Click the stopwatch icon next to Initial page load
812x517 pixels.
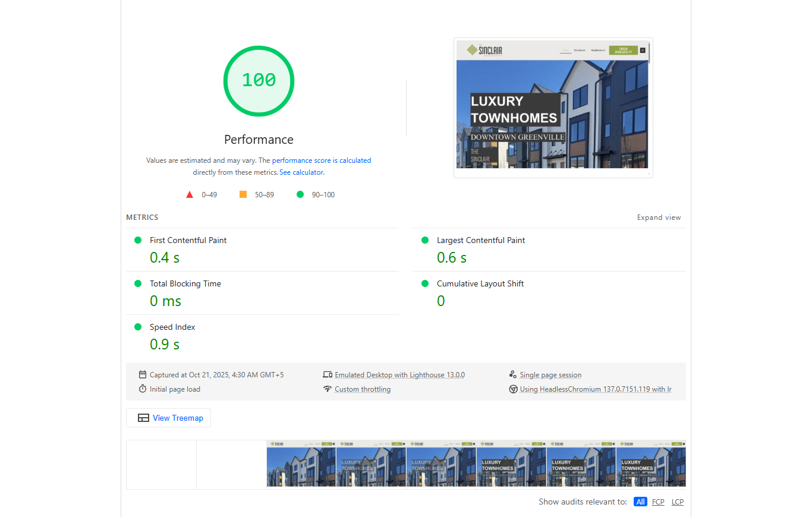(142, 389)
